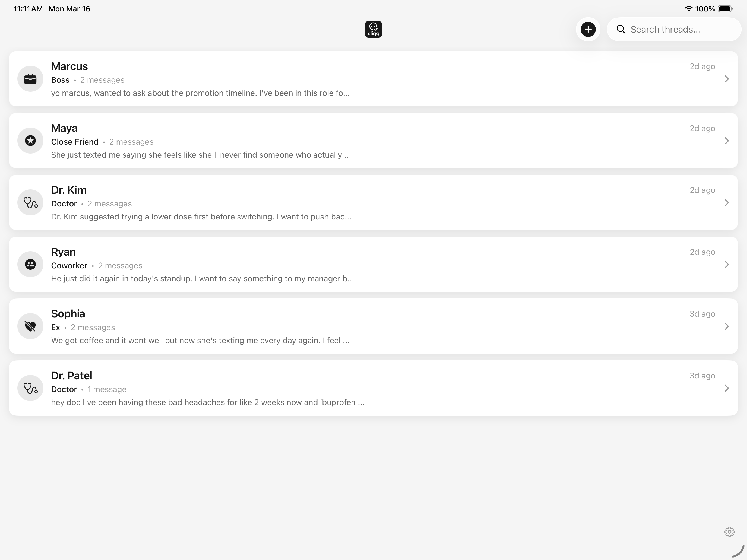Expand the Dr. Kim thread chevron

[726, 202]
